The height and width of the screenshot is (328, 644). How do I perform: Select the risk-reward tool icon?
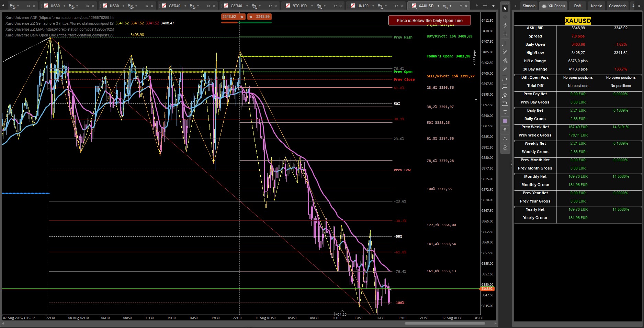(505, 103)
